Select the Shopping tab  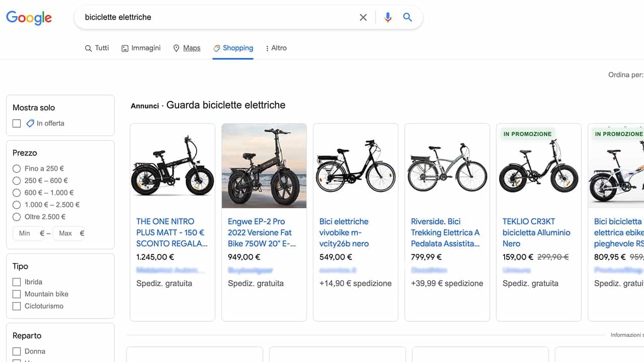[x=233, y=48]
